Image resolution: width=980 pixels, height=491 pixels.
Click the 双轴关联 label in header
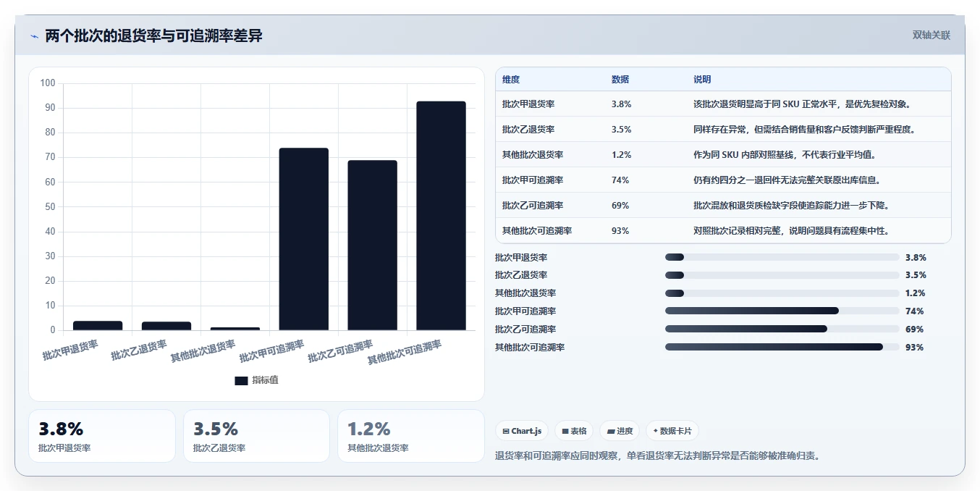click(931, 35)
